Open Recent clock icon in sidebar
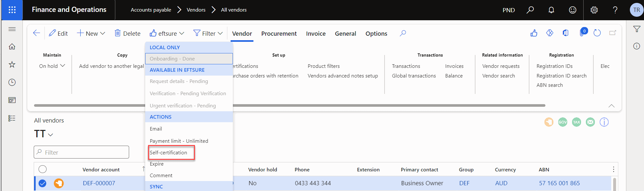 click(12, 82)
